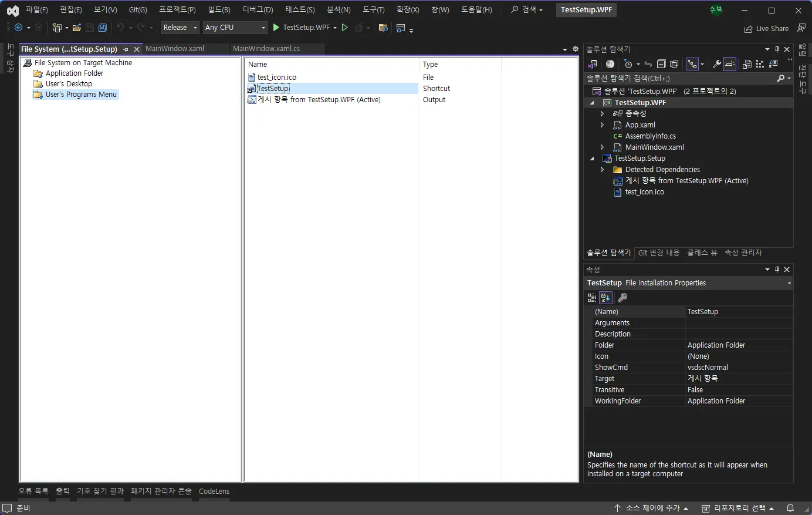Click the Icon property value (None)
The image size is (812, 515).
click(x=739, y=356)
